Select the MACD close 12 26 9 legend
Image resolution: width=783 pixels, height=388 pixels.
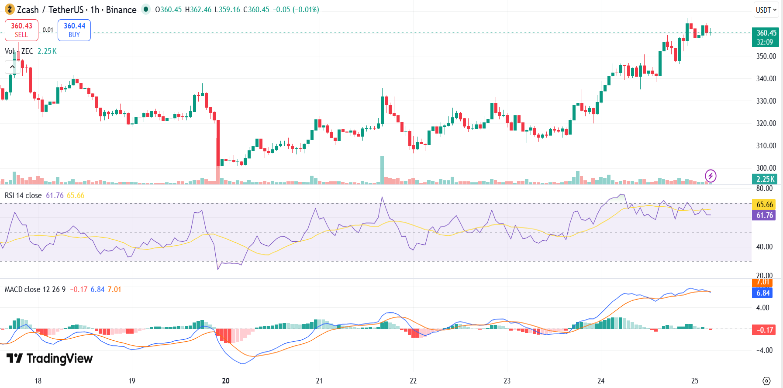click(36, 289)
